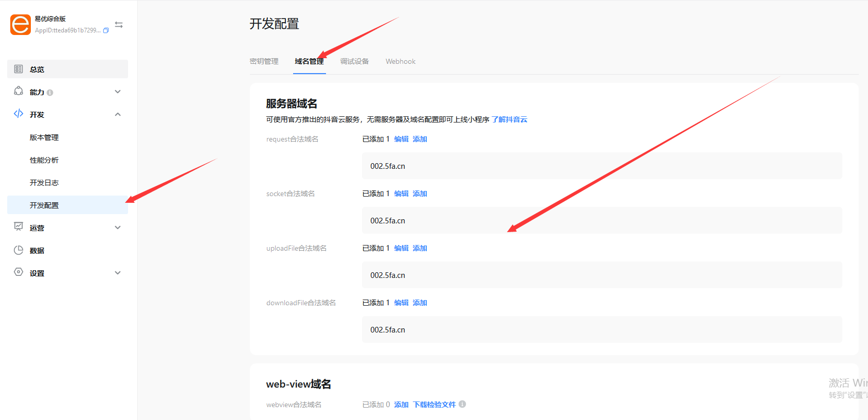Viewport: 868px width, 420px height.
Task: Click the 总览 overview icon
Action: point(19,69)
